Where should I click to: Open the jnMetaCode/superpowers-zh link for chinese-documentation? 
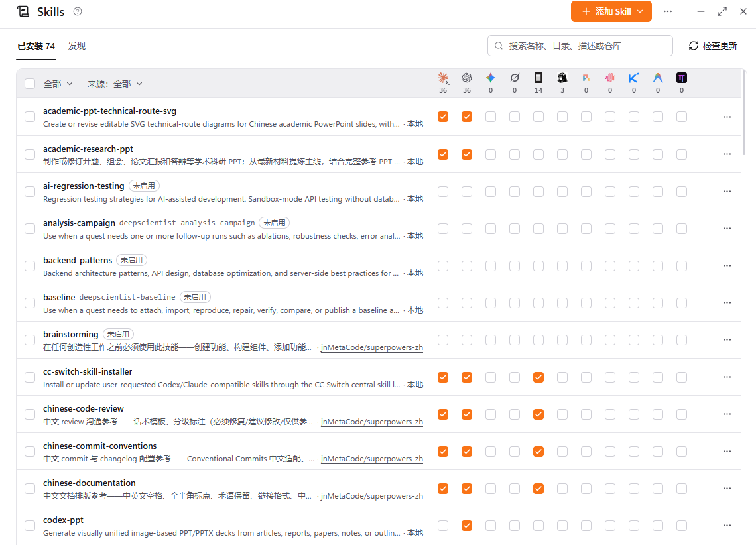pos(372,496)
